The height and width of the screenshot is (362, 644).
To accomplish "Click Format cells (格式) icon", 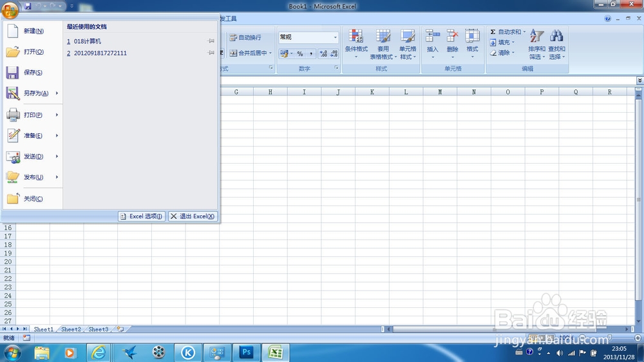I will coord(472,35).
